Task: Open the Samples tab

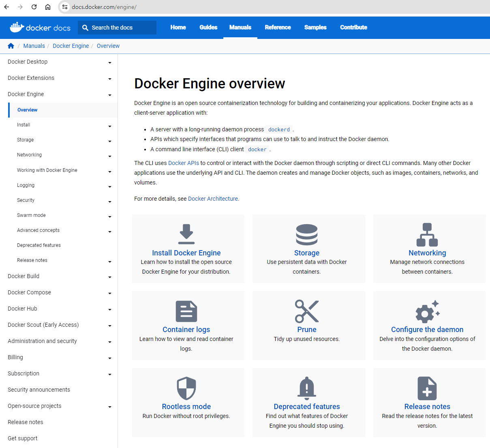Action: (315, 28)
